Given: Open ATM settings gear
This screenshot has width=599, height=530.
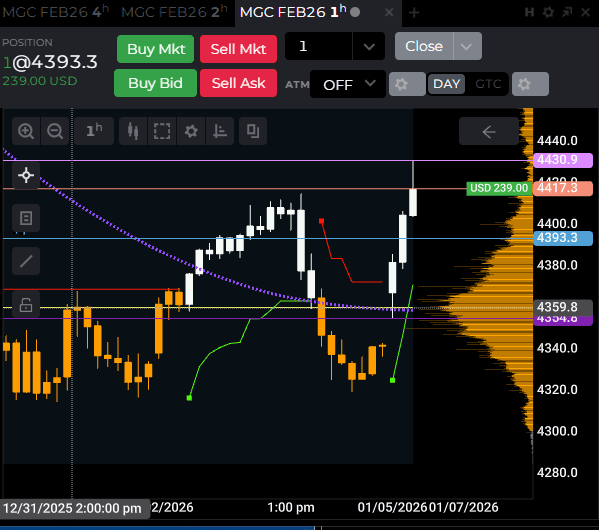Looking at the screenshot, I should point(407,84).
